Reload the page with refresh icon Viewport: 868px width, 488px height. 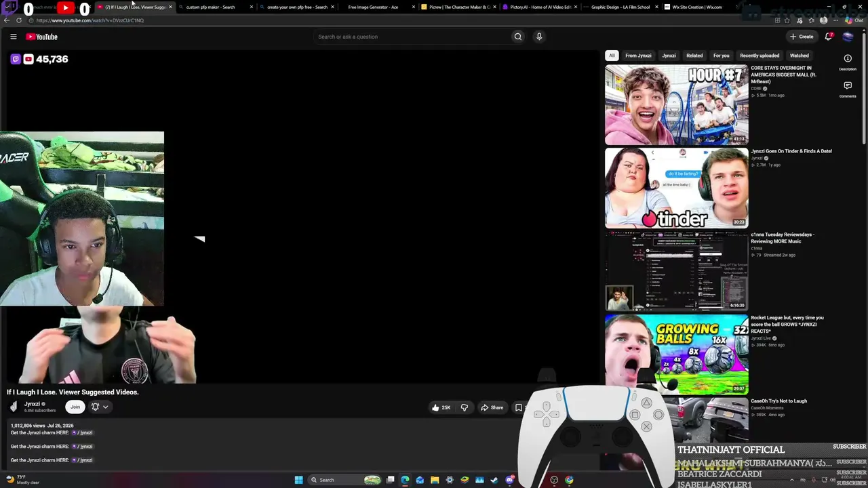[19, 20]
